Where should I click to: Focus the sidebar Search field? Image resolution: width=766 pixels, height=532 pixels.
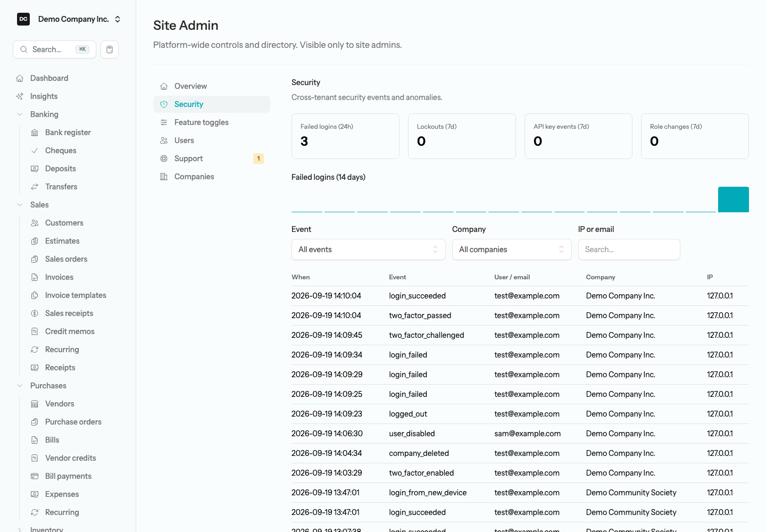[54, 49]
